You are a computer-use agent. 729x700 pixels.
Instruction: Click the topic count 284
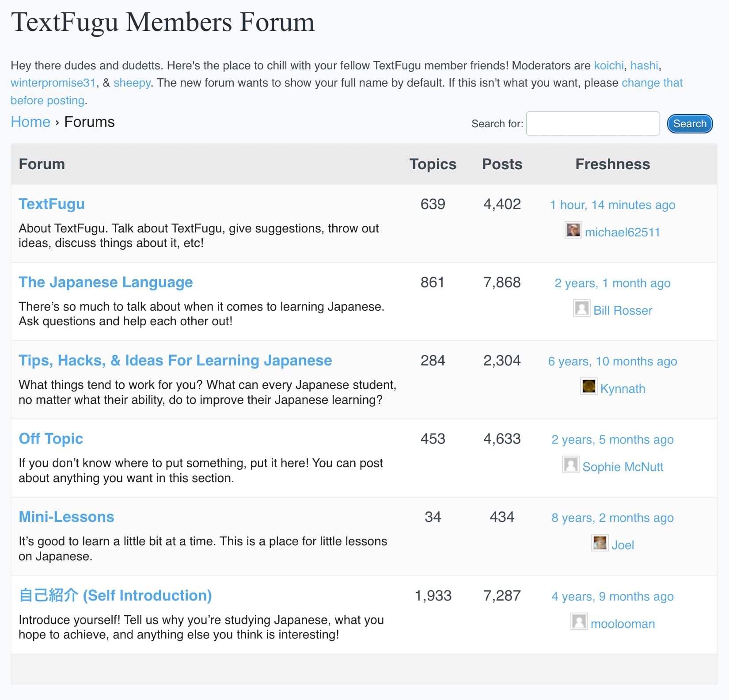(x=433, y=361)
